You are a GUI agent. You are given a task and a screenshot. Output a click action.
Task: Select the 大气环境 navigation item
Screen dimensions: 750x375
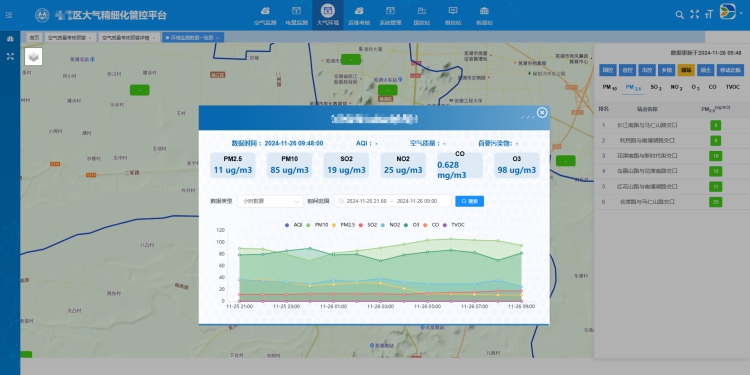[328, 16]
